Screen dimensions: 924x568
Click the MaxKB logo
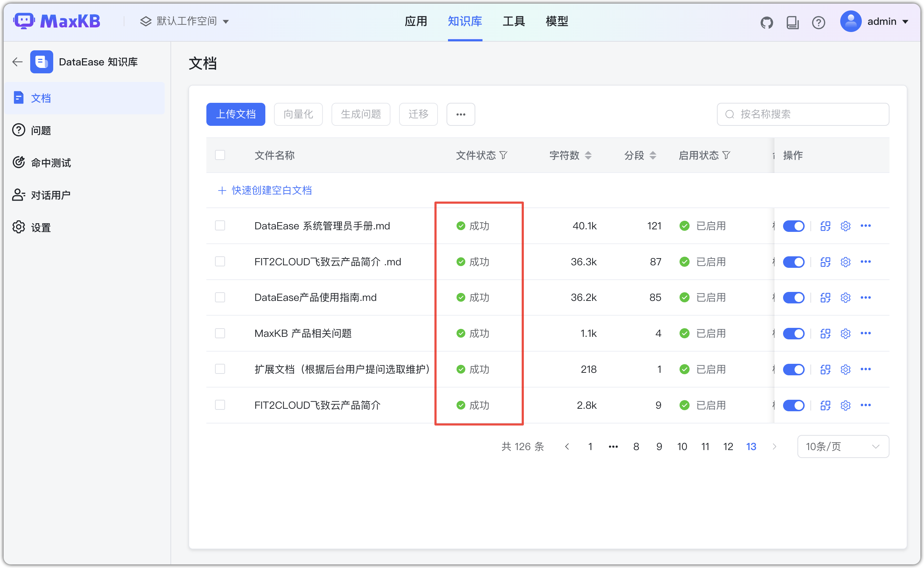57,21
